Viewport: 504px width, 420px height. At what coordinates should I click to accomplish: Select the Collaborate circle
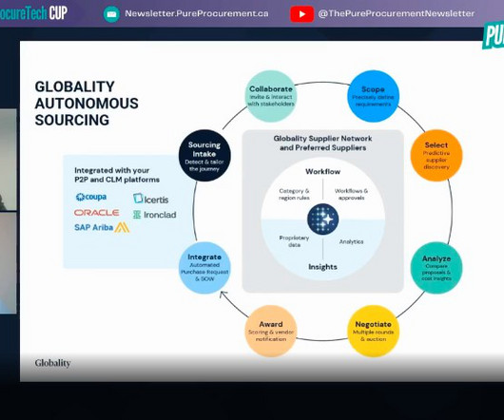[x=271, y=96]
